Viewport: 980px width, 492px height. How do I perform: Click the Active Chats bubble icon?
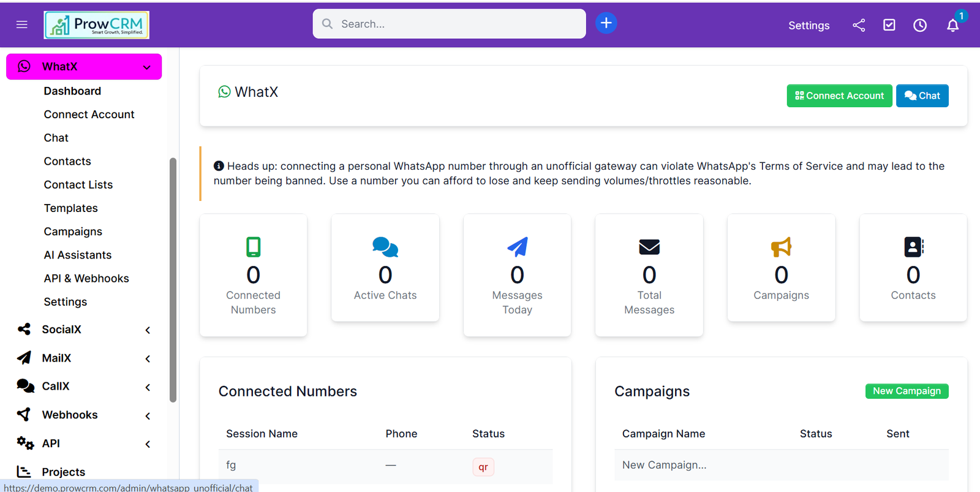tap(385, 247)
